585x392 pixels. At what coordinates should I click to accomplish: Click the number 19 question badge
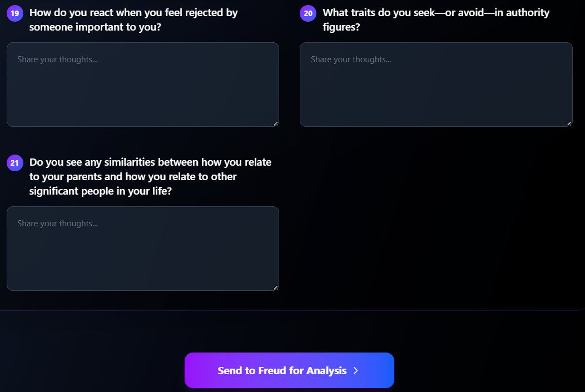14,13
